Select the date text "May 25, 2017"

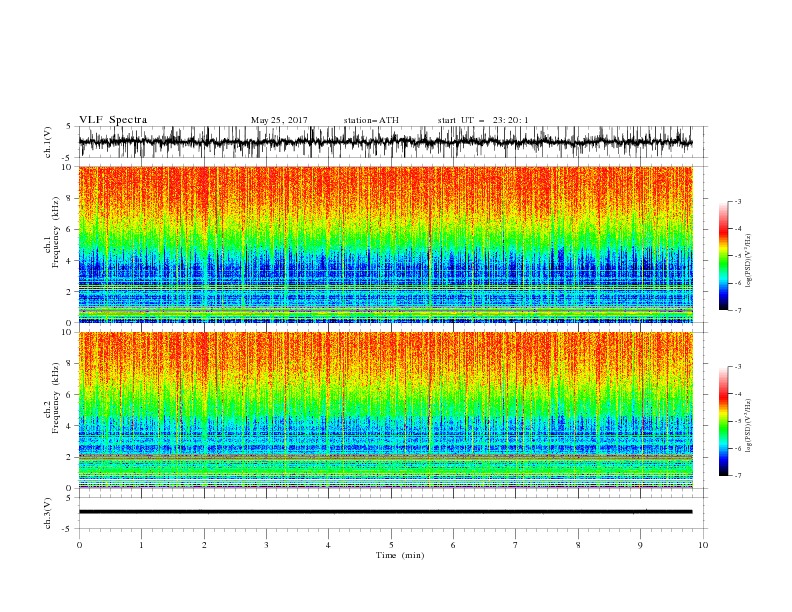[x=279, y=120]
